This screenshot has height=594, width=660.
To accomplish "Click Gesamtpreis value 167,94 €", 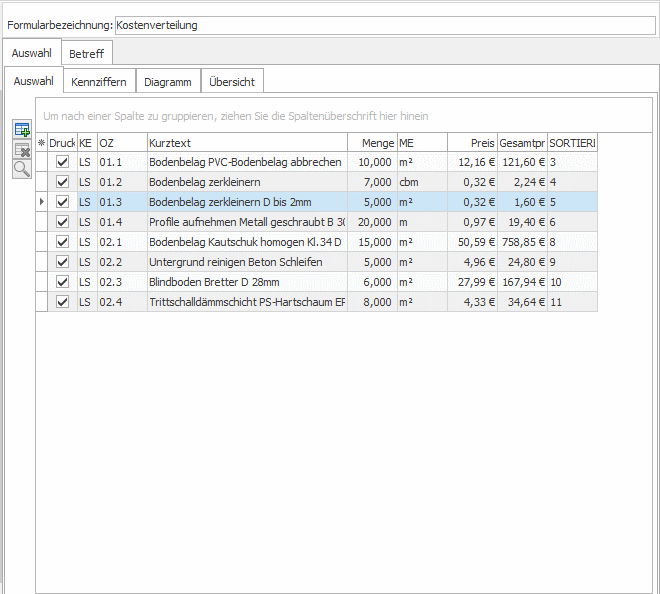I will tap(522, 282).
